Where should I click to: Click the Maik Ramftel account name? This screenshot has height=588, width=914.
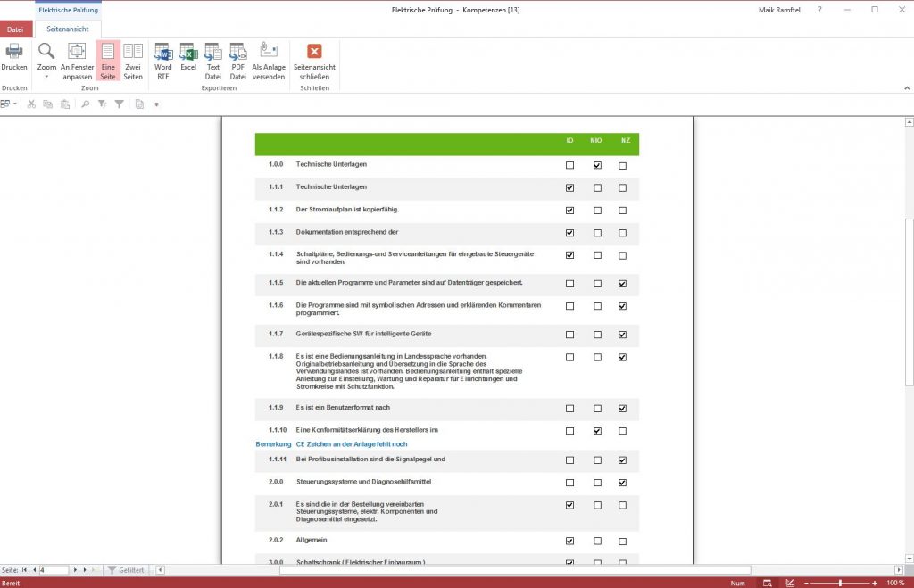coord(779,10)
